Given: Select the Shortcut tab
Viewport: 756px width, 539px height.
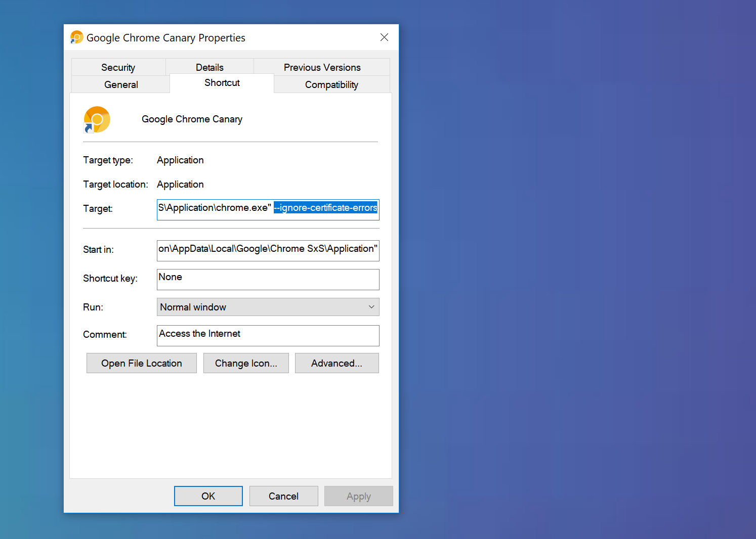Looking at the screenshot, I should pos(222,82).
